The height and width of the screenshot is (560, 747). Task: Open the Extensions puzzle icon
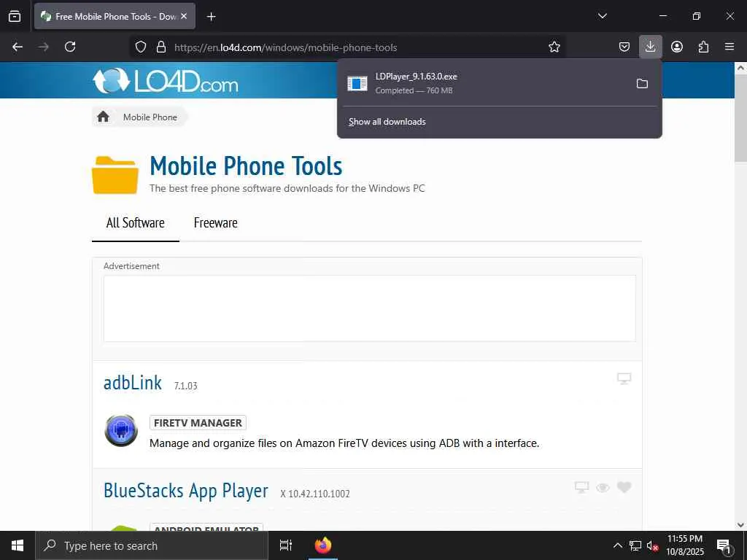(x=703, y=47)
